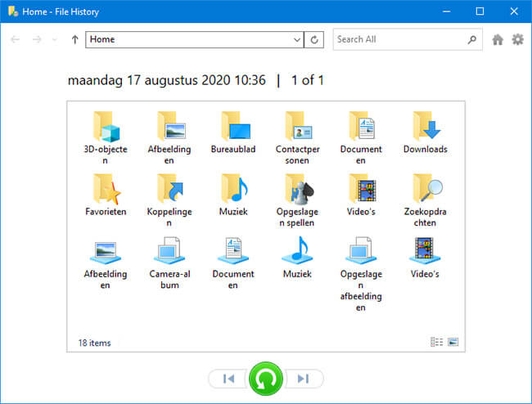
Task: Open the Documenten library icon
Action: pyautogui.click(x=233, y=263)
